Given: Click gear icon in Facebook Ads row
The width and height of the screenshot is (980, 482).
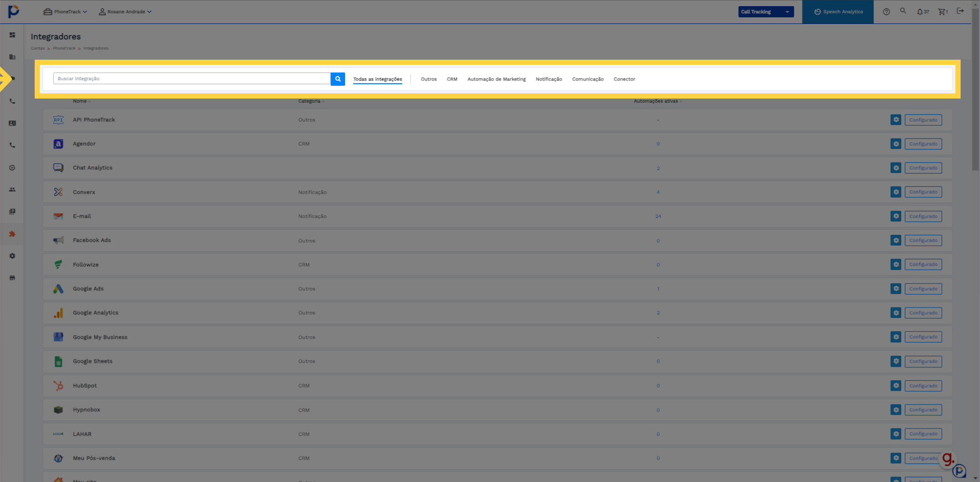Looking at the screenshot, I should tap(896, 240).
